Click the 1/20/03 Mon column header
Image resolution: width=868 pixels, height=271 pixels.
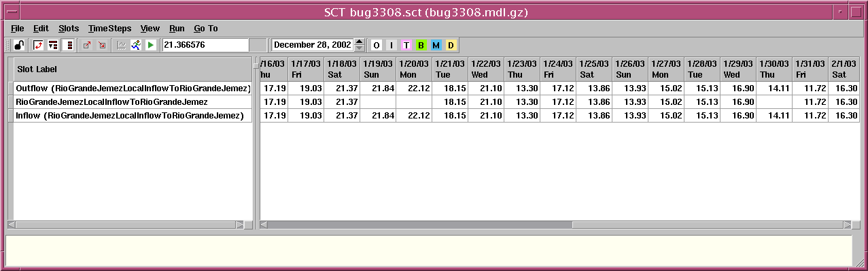(x=414, y=69)
